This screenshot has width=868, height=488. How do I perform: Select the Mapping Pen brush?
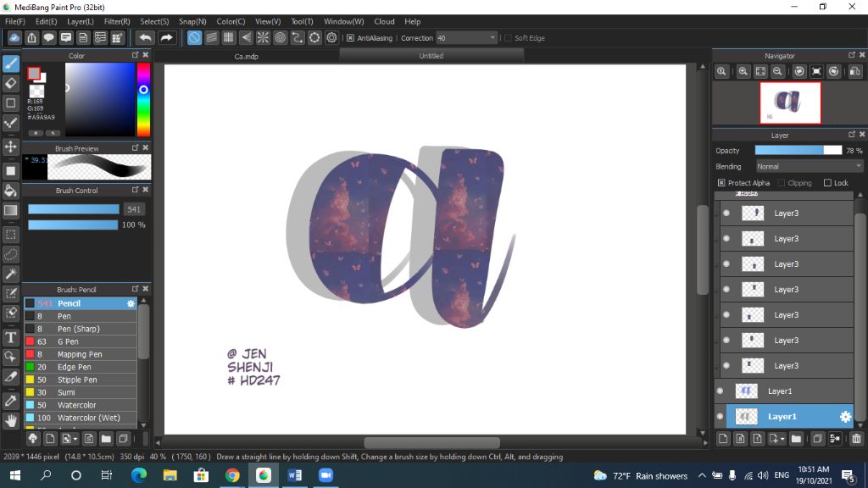(81, 354)
